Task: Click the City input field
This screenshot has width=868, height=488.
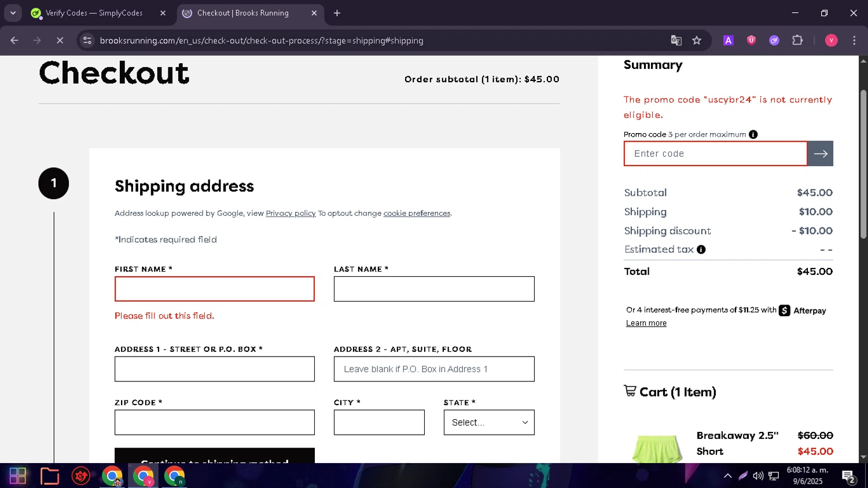Action: point(379,423)
